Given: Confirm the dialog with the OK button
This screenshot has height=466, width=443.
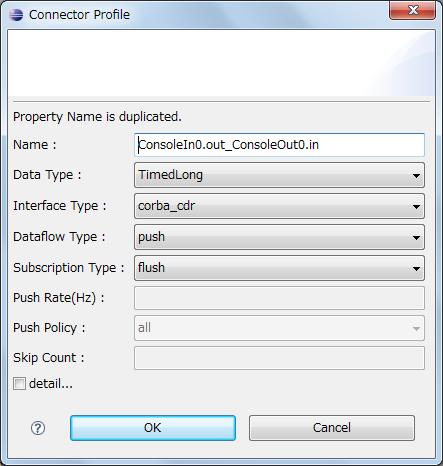Looking at the screenshot, I should 153,428.
